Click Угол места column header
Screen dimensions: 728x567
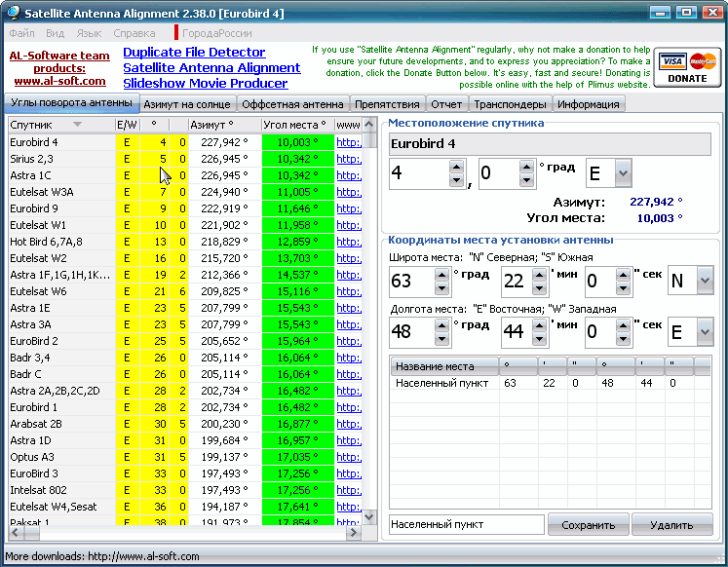[x=297, y=125]
